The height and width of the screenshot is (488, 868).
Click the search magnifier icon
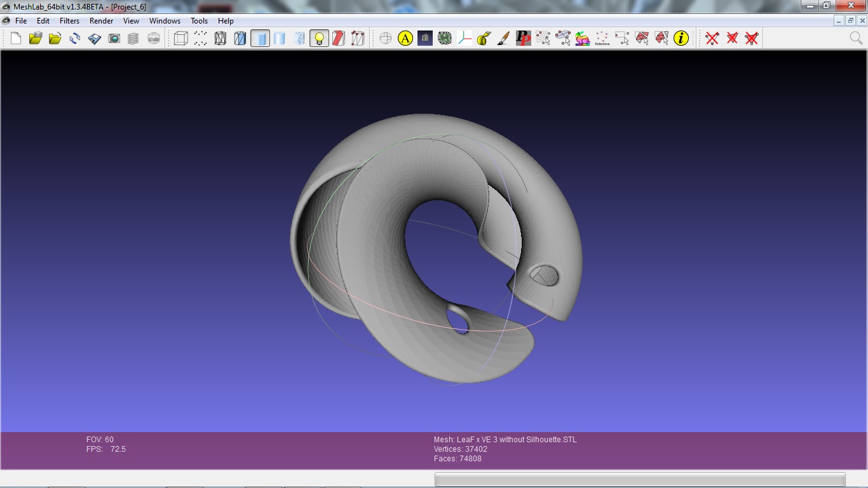856,39
